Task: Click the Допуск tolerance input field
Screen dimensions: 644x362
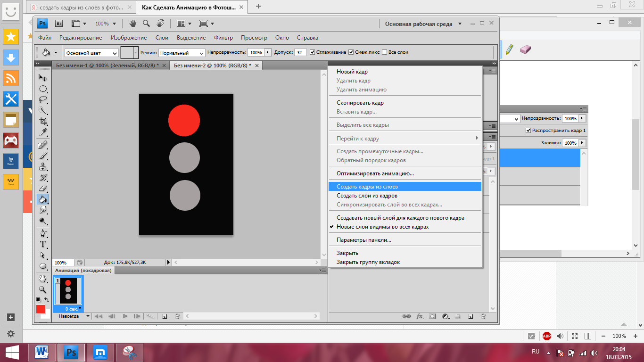Action: 300,52
